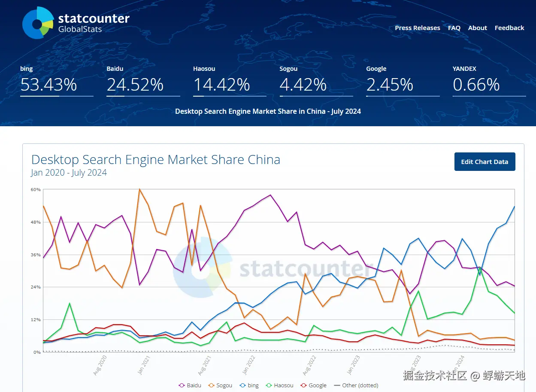
Task: Click the banner caption mentioning July 2024
Action: click(x=268, y=111)
